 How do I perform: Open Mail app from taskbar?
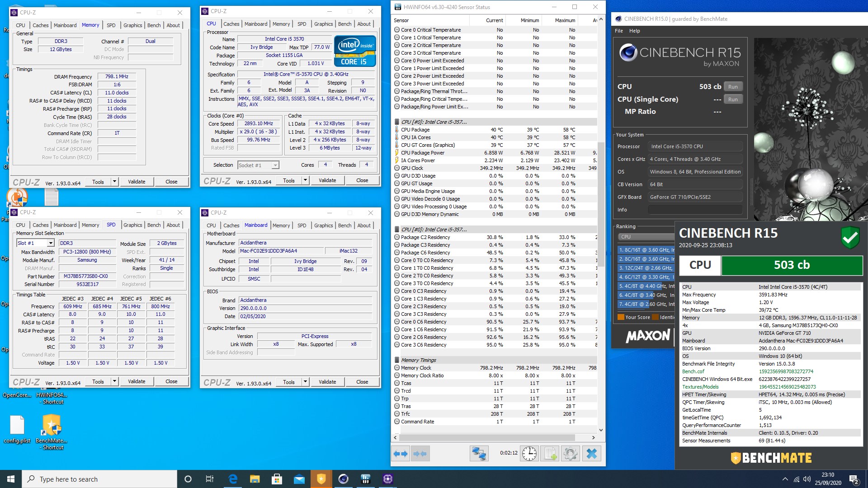pyautogui.click(x=299, y=479)
